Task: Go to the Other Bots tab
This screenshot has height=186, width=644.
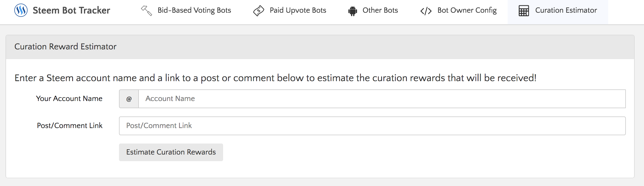Action: pos(380,10)
